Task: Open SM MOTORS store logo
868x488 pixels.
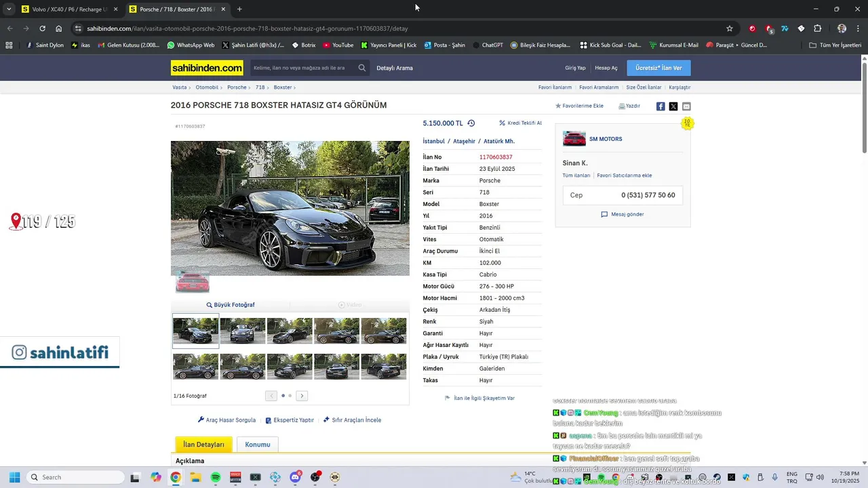Action: pos(574,139)
